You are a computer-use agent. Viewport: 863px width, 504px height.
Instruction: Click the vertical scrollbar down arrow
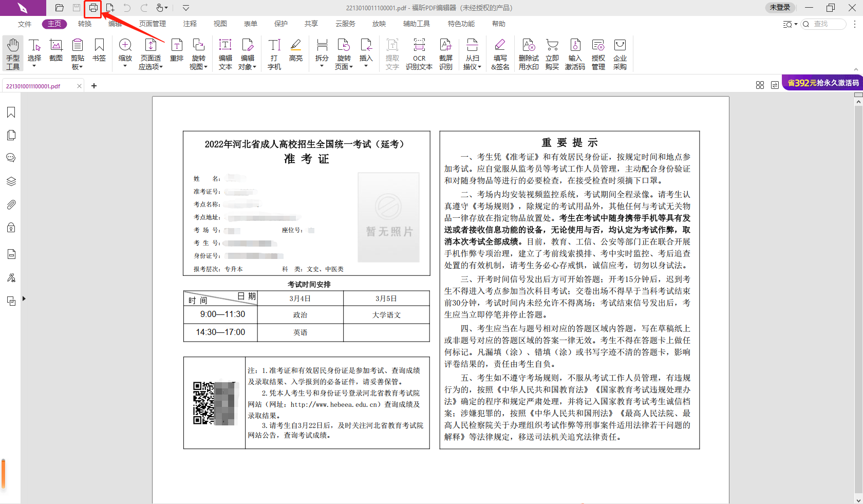coord(858,500)
